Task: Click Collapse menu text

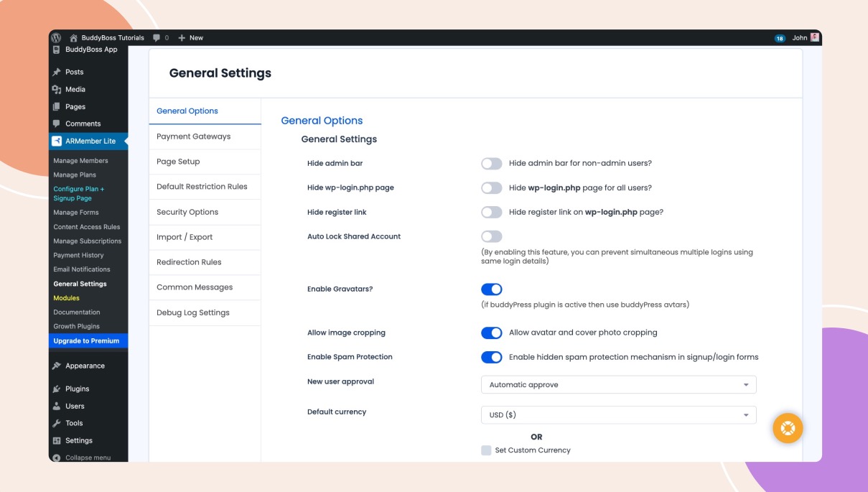Action: point(88,458)
